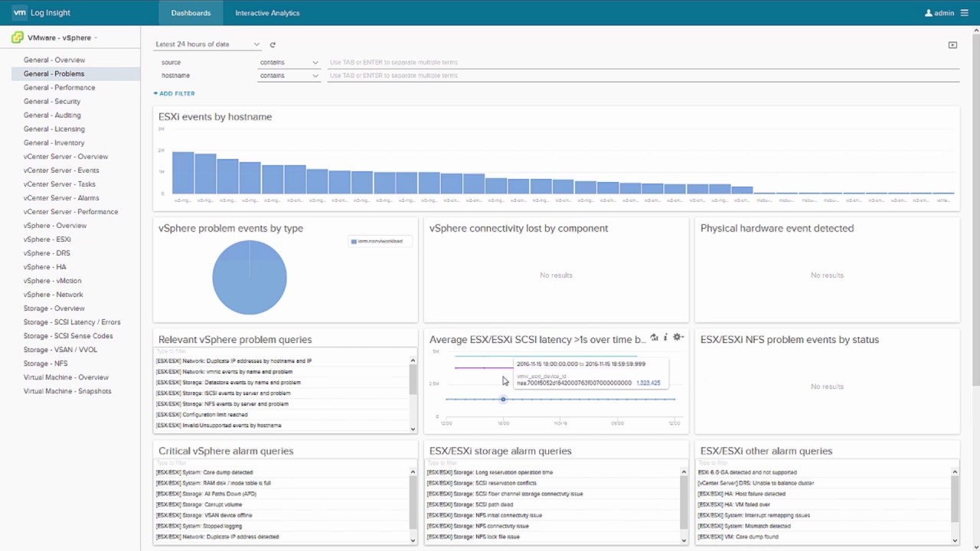Open General - Performance dashboard
The width and height of the screenshot is (980, 551).
[59, 87]
